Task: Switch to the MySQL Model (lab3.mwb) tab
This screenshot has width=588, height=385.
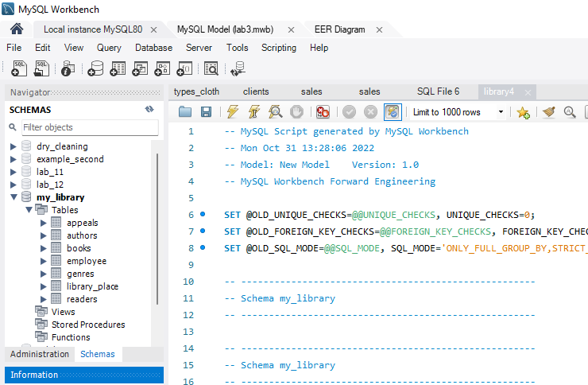Action: [226, 29]
